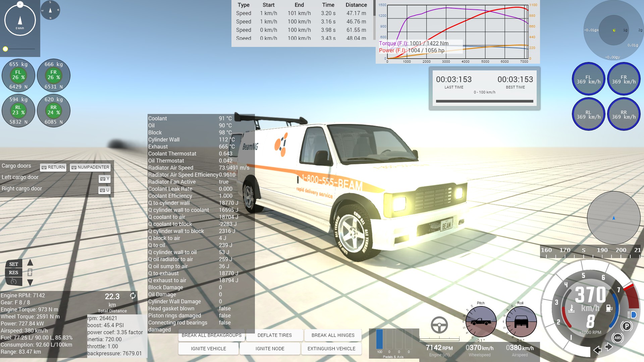Click the ABS indicator icon

pos(618,338)
